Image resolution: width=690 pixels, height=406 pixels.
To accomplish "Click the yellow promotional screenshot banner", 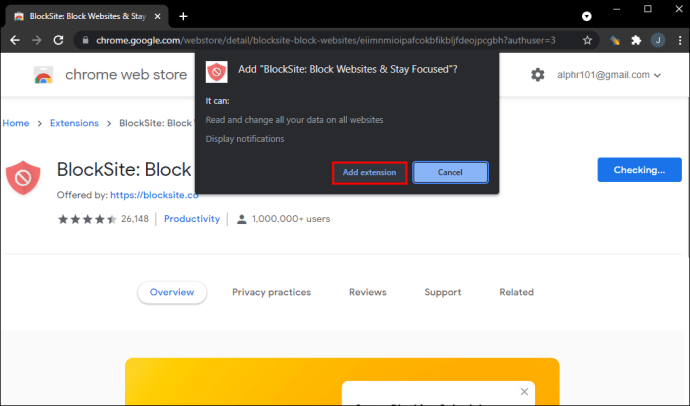I will click(x=342, y=381).
